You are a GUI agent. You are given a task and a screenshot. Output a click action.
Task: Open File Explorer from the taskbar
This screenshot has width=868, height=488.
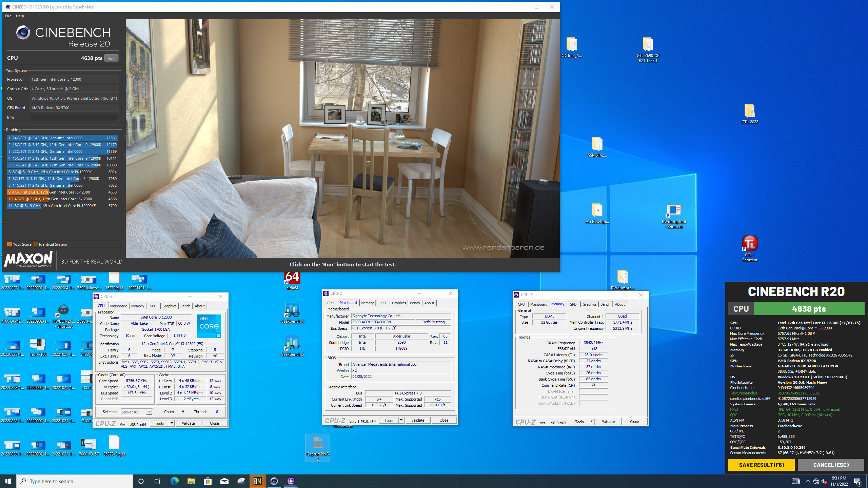click(191, 481)
